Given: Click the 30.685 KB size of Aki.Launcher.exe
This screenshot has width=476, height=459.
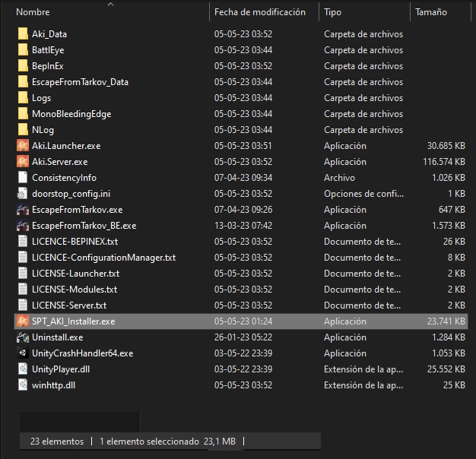Looking at the screenshot, I should 446,146.
